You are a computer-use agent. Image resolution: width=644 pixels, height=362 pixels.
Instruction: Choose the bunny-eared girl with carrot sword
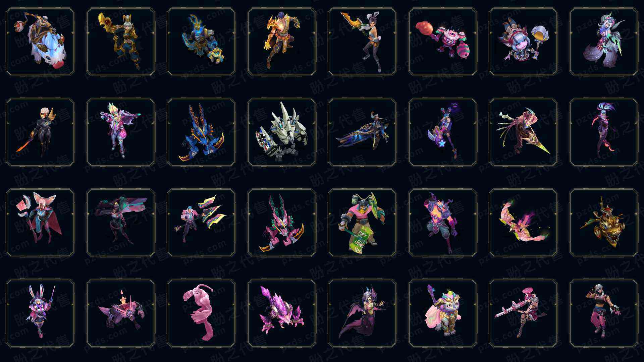click(362, 42)
